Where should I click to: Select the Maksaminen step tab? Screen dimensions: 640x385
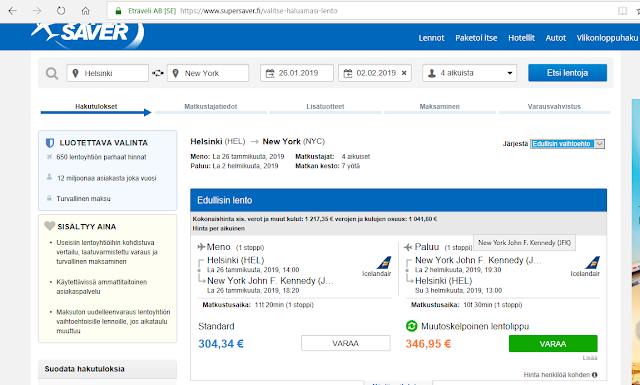click(440, 107)
